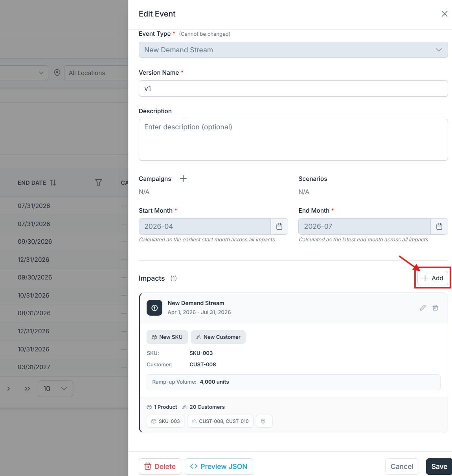Click the Ramp-up Volume 4,000 units box
452x476 pixels.
pyautogui.click(x=293, y=382)
